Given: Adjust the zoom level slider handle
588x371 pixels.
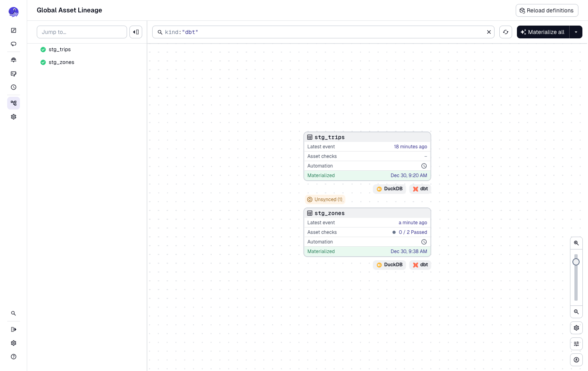Looking at the screenshot, I should tap(576, 262).
